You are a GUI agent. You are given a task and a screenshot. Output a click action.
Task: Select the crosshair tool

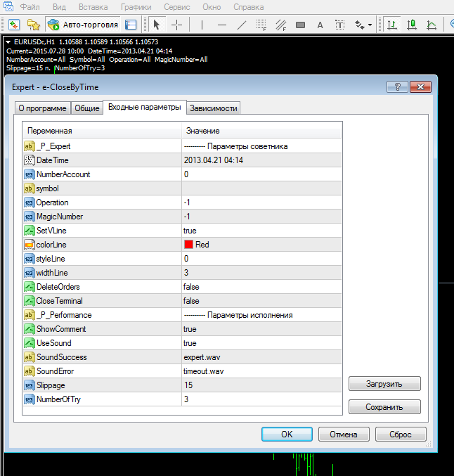coord(176,25)
